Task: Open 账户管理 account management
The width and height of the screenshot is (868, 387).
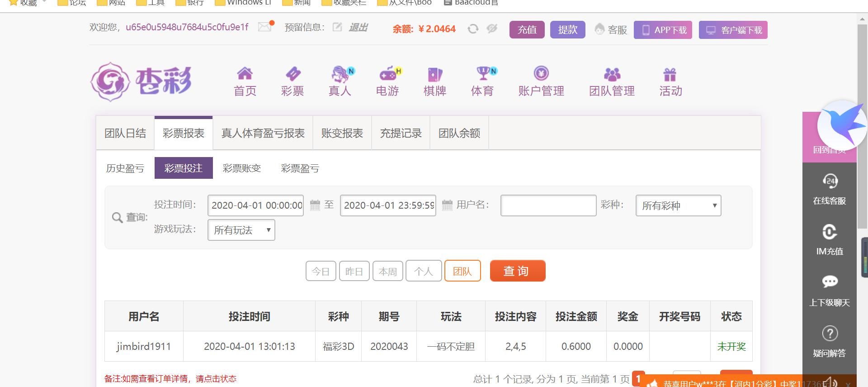Action: [541, 81]
